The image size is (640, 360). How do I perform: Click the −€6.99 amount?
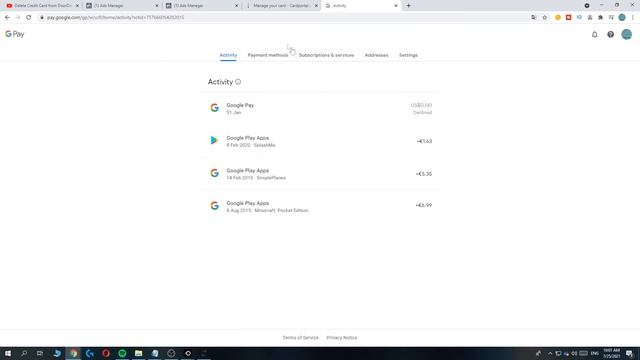(424, 205)
